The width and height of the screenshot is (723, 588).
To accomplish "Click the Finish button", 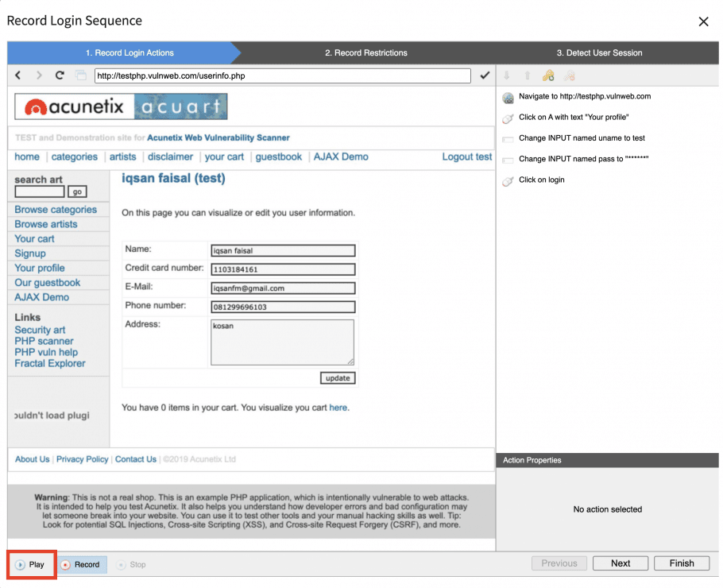I will point(682,563).
